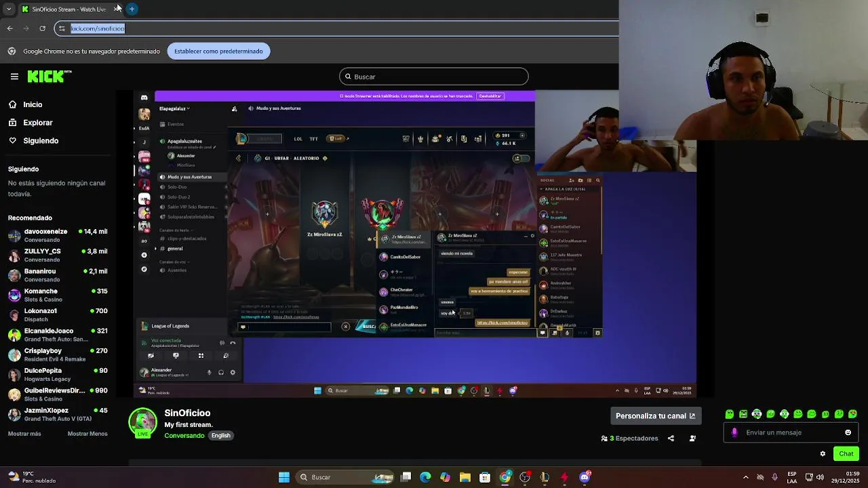868x488 pixels.
Task: Open the Conversando category link
Action: pyautogui.click(x=184, y=435)
